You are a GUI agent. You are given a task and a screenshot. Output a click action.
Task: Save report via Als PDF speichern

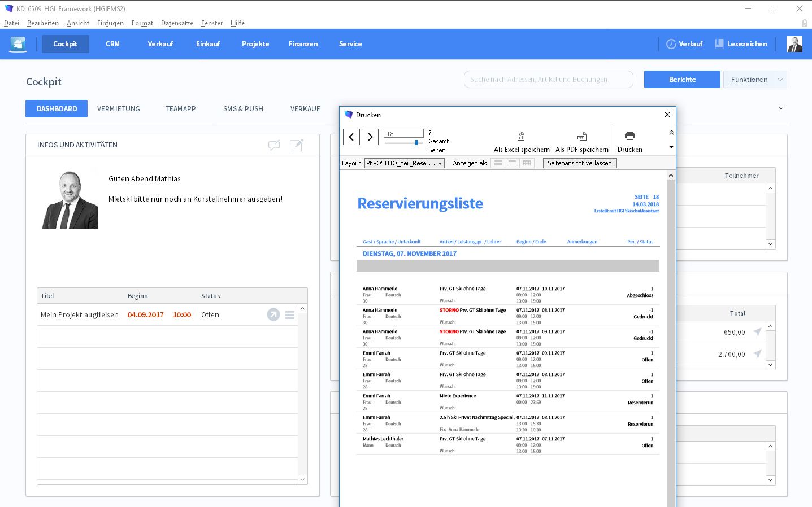click(x=581, y=137)
